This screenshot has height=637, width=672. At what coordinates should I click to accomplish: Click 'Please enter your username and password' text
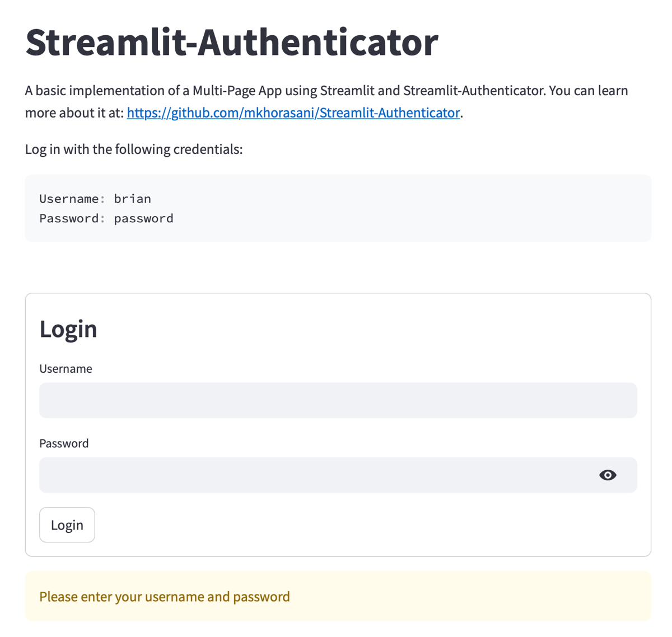(164, 596)
